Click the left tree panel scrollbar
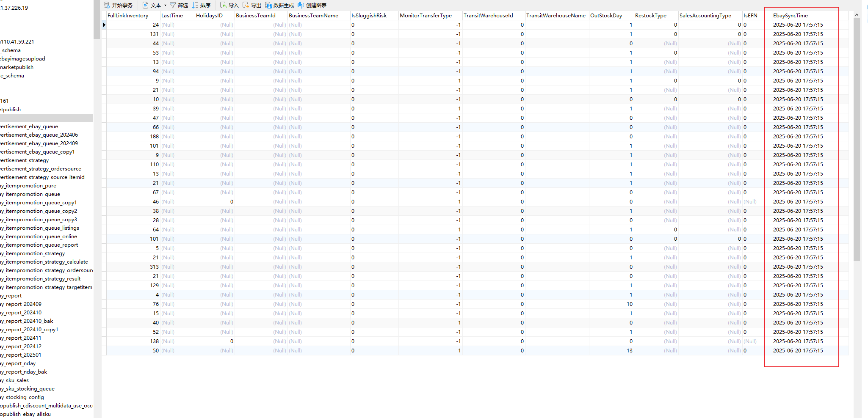 97,19
